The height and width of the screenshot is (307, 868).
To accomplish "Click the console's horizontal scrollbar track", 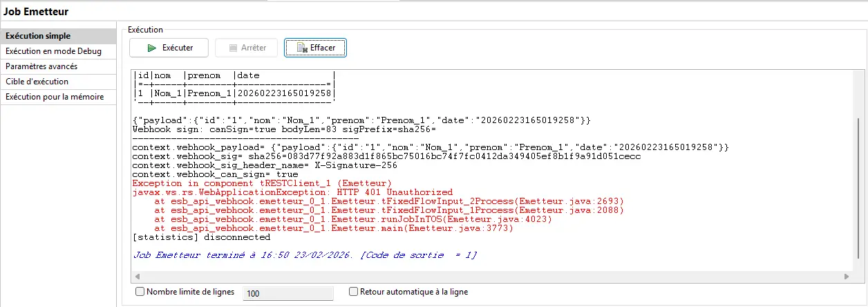I will 484,277.
